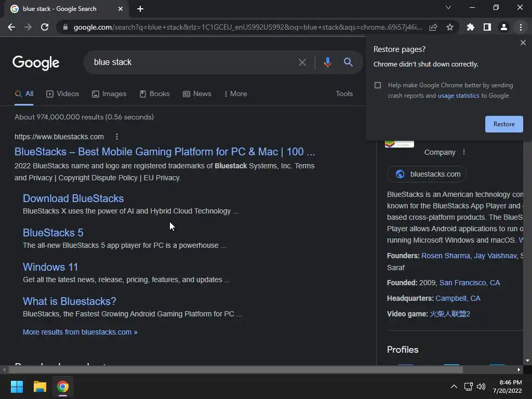Open the tab search dropdown arrow

click(x=448, y=7)
